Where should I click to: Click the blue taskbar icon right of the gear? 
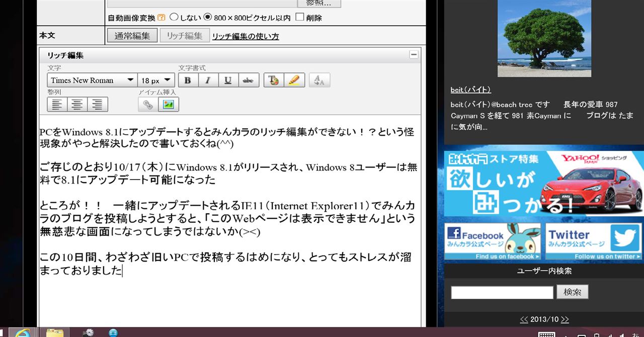[x=113, y=332]
